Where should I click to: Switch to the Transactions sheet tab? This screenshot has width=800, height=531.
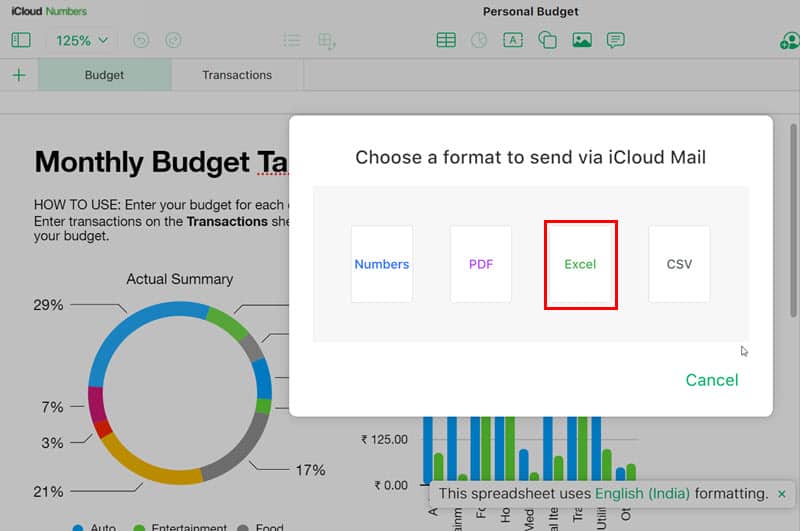click(x=237, y=75)
